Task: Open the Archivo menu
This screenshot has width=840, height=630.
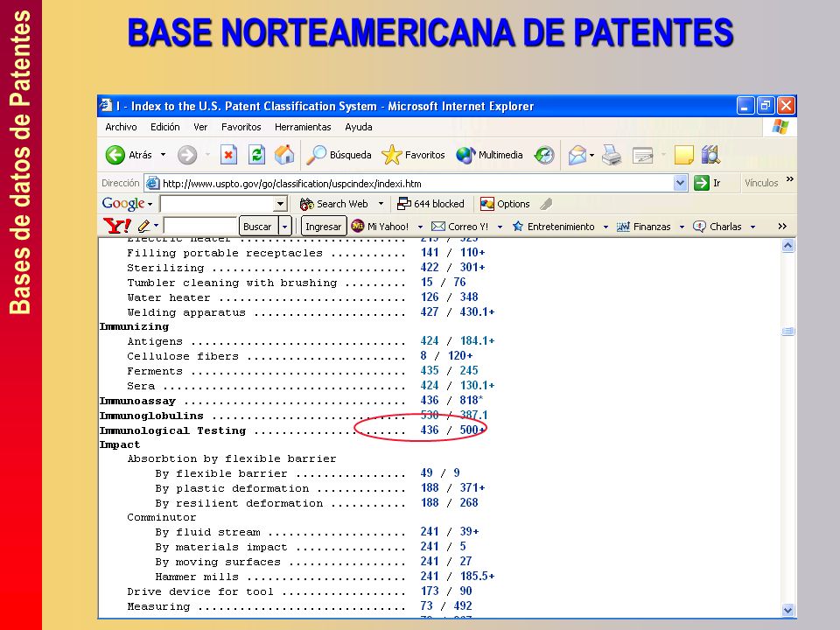Action: [x=121, y=127]
